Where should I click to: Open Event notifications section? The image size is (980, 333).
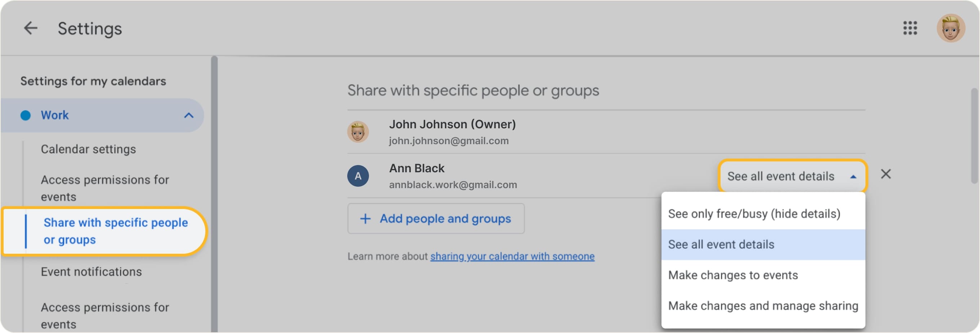point(91,272)
